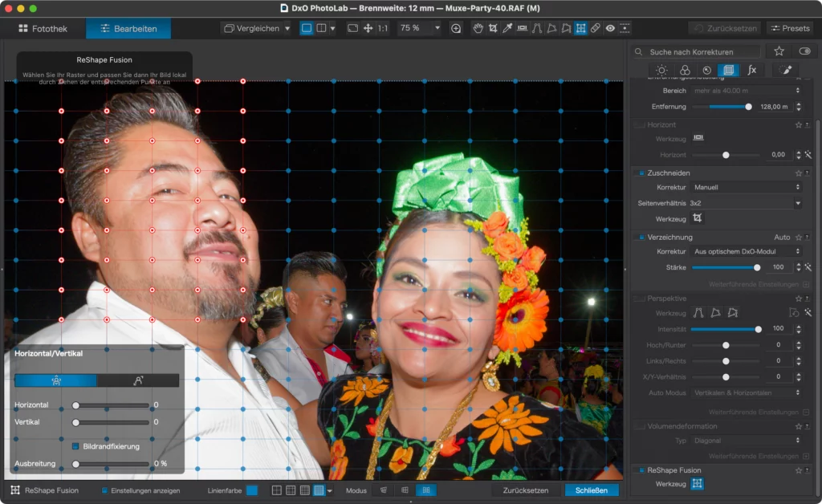
Task: Enable the Volumendeformation checkbox
Action: pos(641,426)
